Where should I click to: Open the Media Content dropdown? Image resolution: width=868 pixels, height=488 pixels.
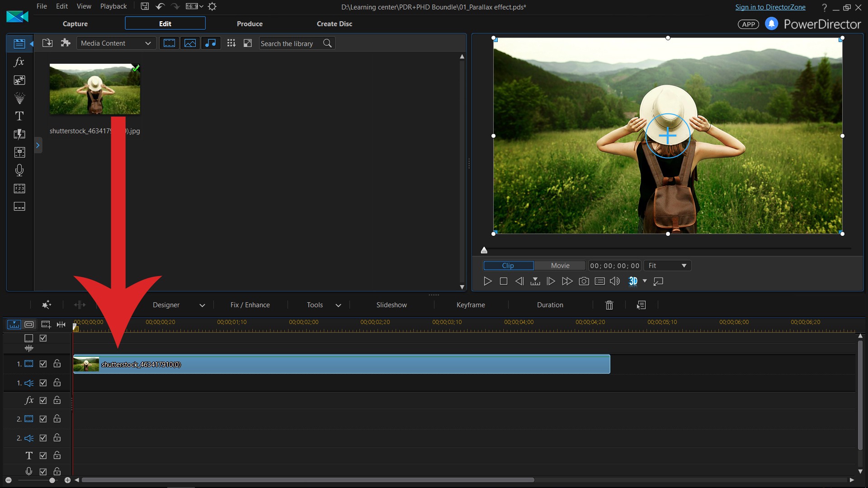click(x=116, y=43)
